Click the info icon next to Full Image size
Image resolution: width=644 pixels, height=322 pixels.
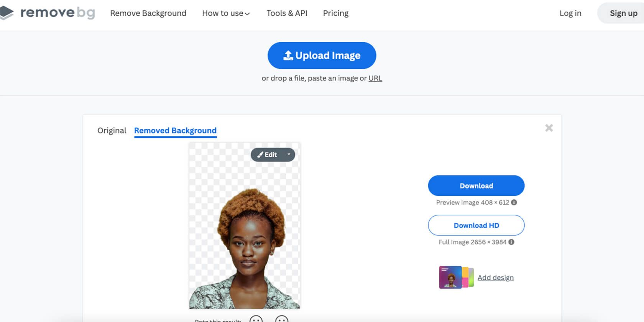tap(511, 242)
